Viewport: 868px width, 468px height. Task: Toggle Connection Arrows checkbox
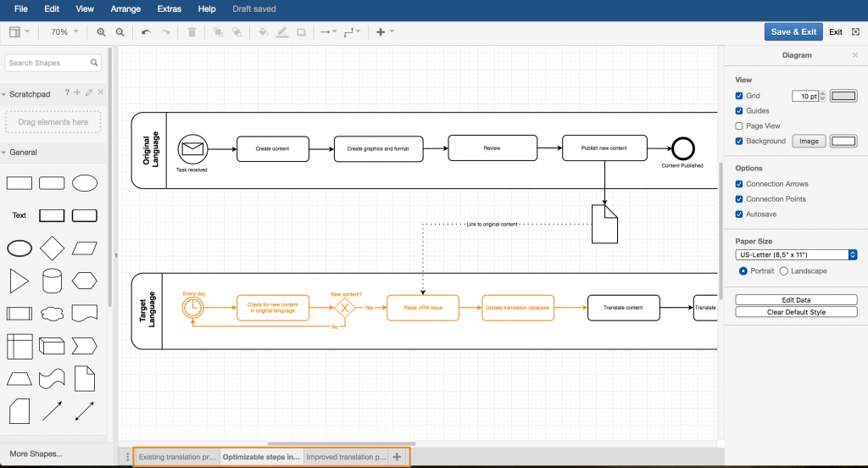tap(739, 184)
